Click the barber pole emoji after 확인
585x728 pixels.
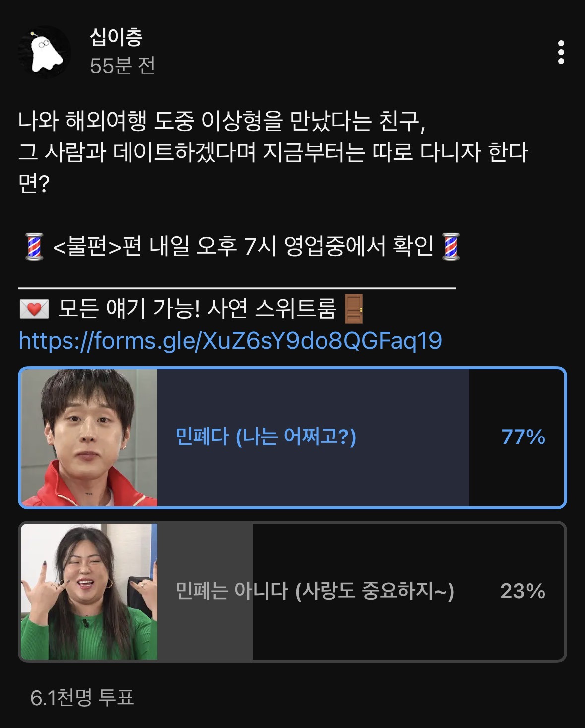[451, 247]
